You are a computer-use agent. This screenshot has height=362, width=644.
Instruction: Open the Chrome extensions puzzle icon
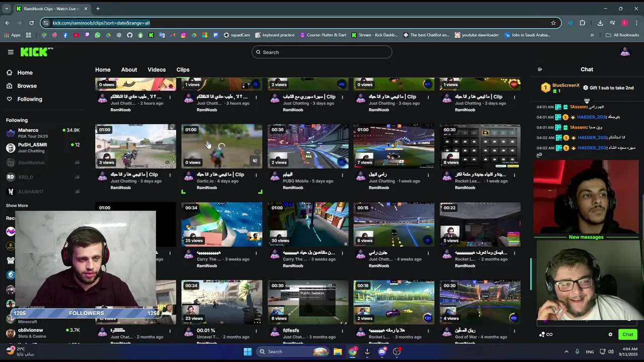(583, 23)
